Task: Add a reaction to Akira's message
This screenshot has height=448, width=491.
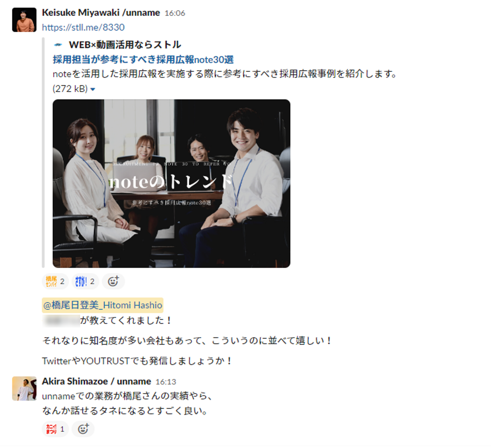Action: pos(83,429)
